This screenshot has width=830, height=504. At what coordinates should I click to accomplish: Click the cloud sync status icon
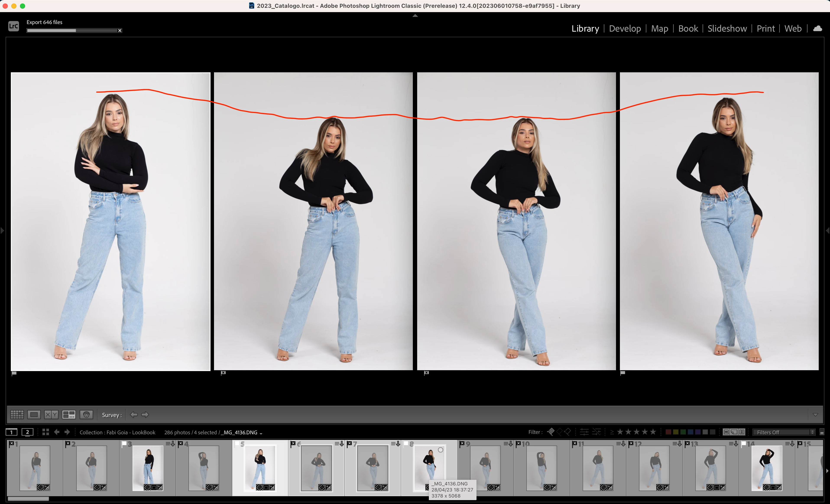pos(817,29)
